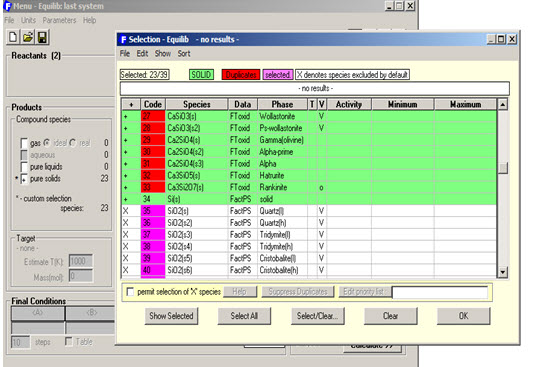Toggle the gas species checkbox
535x367 pixels.
click(x=24, y=143)
